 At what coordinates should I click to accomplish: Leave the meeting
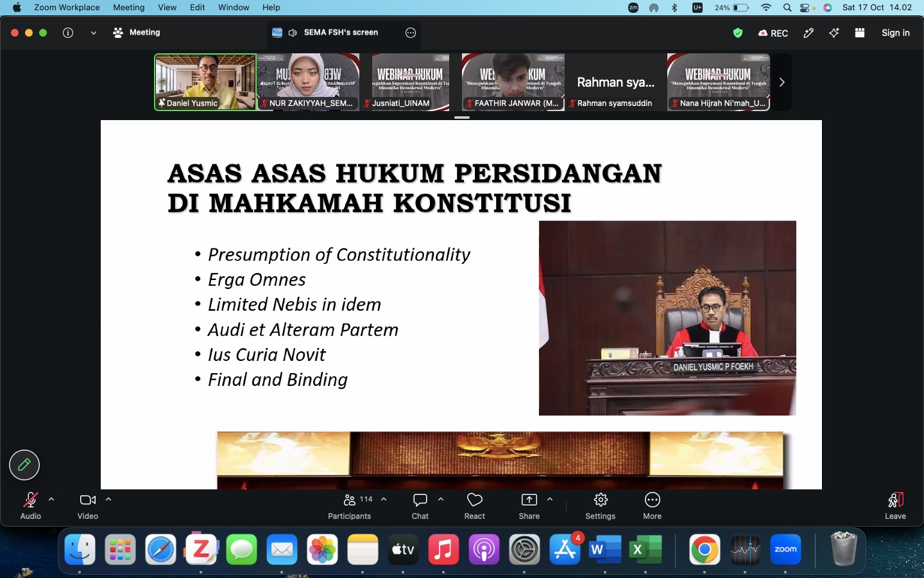pos(896,507)
